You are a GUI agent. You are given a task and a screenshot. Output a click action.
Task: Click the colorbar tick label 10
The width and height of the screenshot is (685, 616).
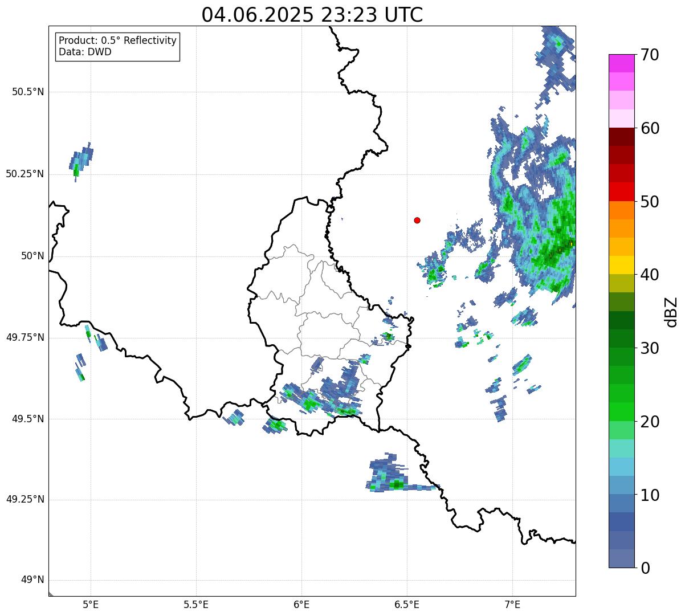click(x=650, y=495)
